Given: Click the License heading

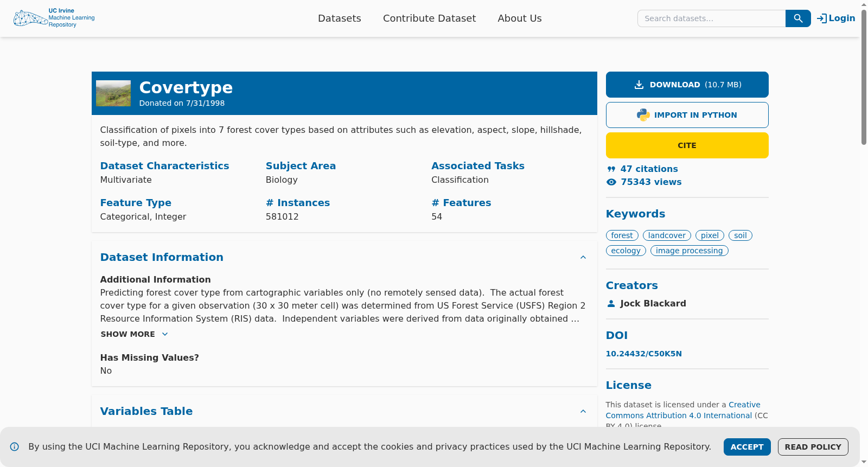Looking at the screenshot, I should pyautogui.click(x=629, y=385).
